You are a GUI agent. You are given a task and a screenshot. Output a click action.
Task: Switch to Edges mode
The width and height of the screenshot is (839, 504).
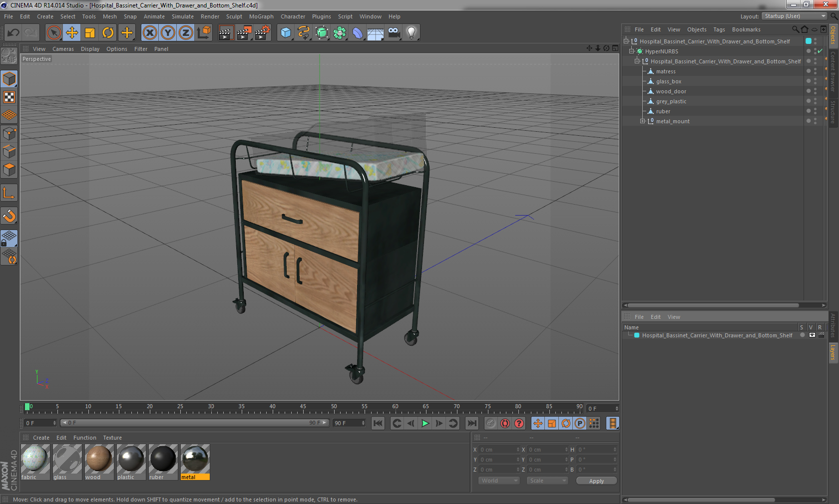(x=9, y=152)
